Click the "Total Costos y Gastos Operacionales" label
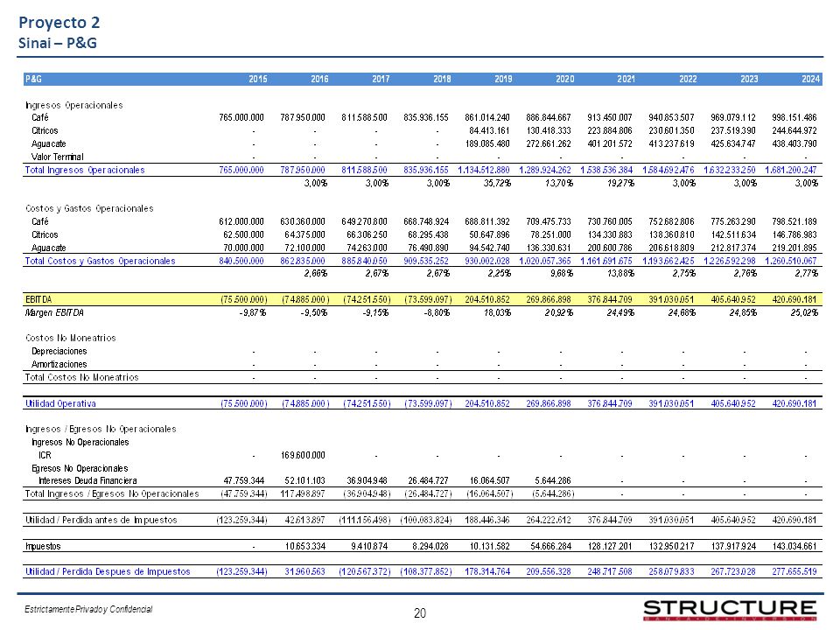This screenshot has height=630, width=840. click(x=100, y=261)
